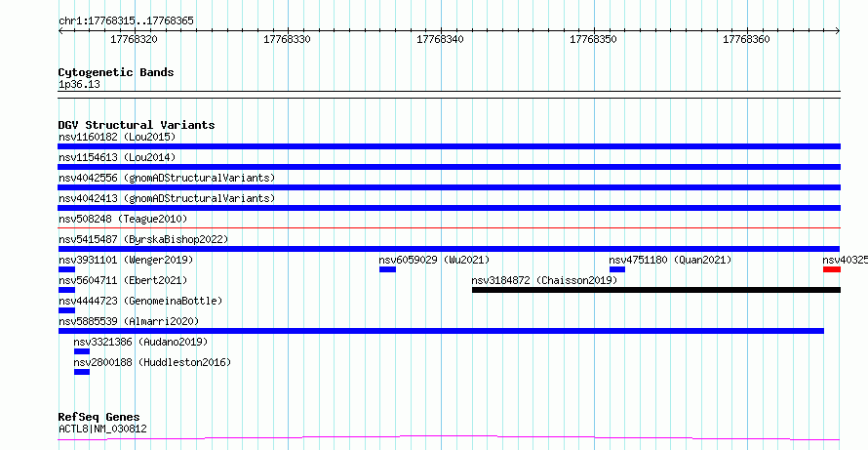Click the short blue bar below nsv3321386 (Audano2019)

coord(81,351)
